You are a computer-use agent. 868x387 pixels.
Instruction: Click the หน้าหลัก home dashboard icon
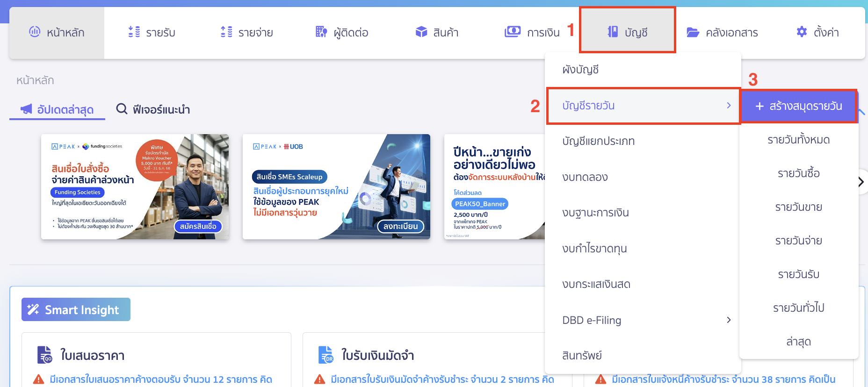pos(35,32)
